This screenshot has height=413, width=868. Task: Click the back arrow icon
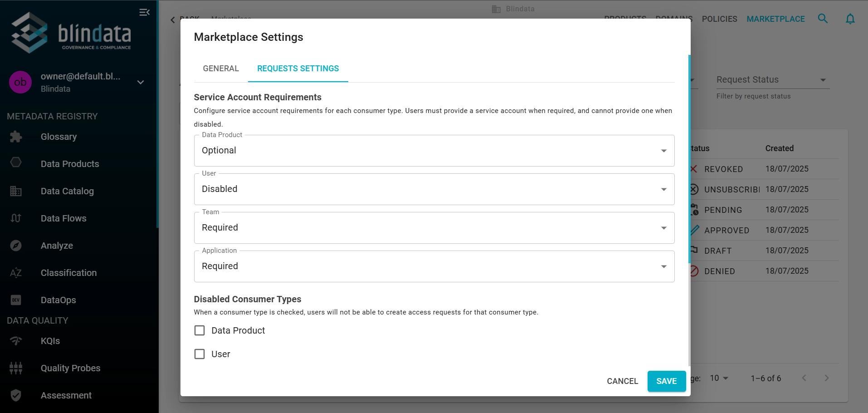(173, 20)
